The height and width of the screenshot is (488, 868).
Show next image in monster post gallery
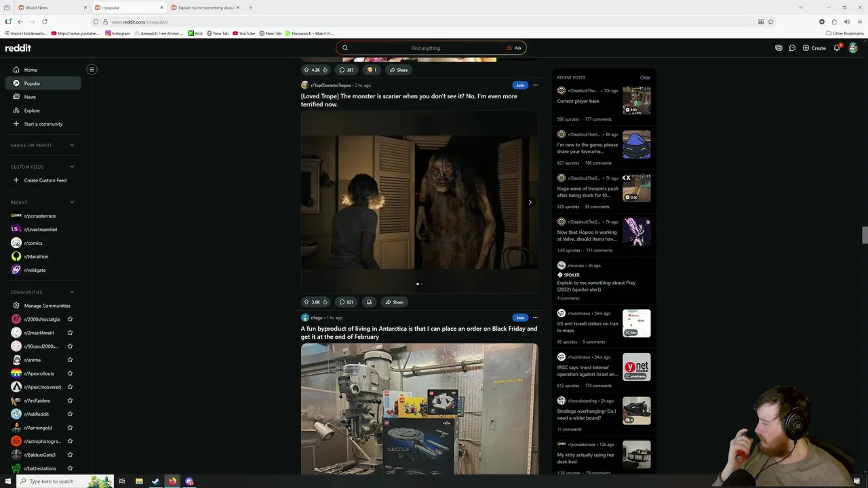coord(530,202)
